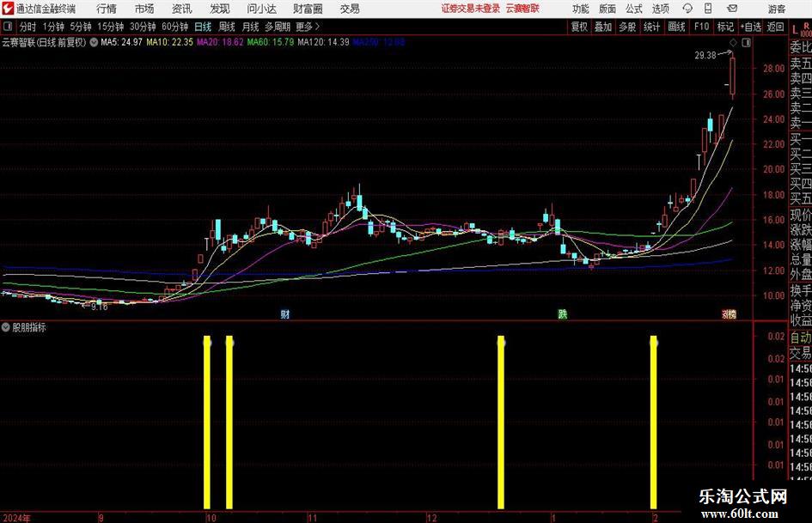The width and height of the screenshot is (812, 523).
Task: Click the 多股 multi-stock button
Action: [x=627, y=27]
